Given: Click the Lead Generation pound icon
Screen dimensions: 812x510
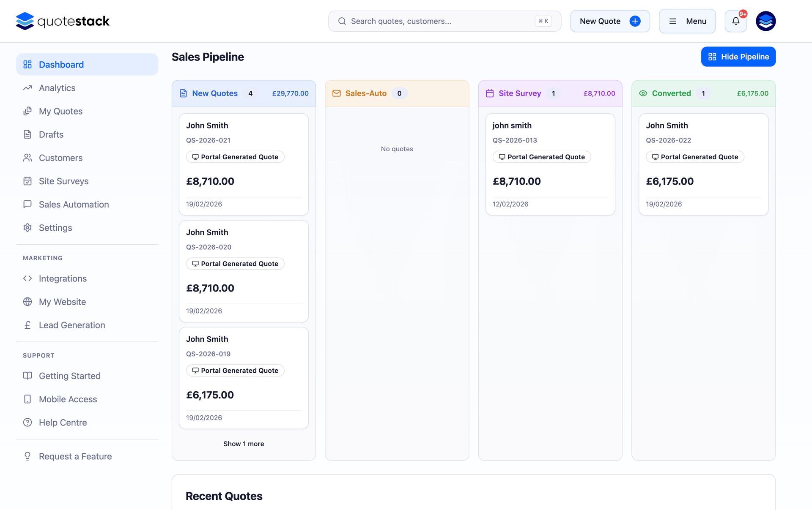Looking at the screenshot, I should click(27, 325).
